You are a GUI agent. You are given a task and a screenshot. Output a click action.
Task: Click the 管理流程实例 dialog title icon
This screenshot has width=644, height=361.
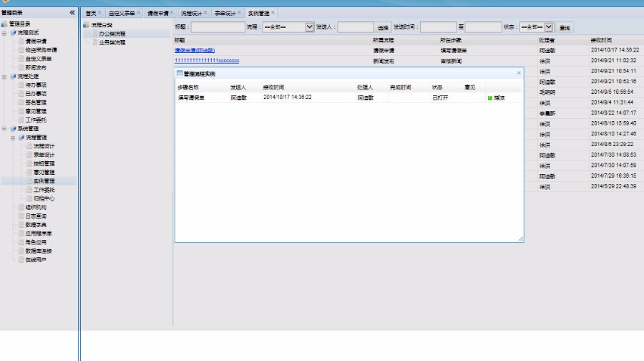point(180,74)
